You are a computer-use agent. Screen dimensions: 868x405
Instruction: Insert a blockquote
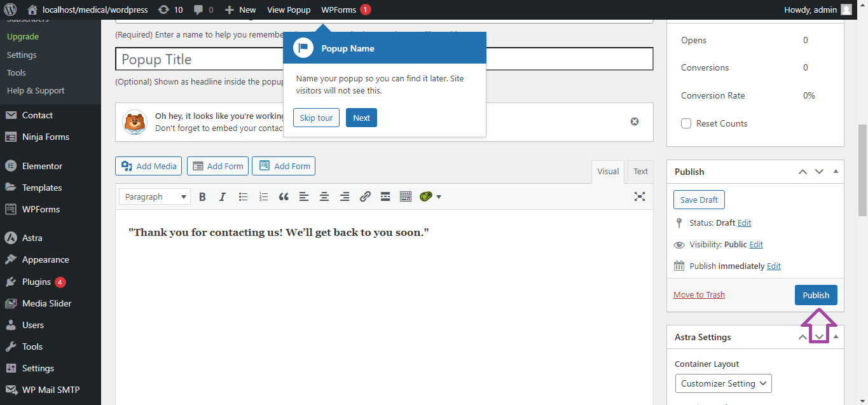(284, 197)
